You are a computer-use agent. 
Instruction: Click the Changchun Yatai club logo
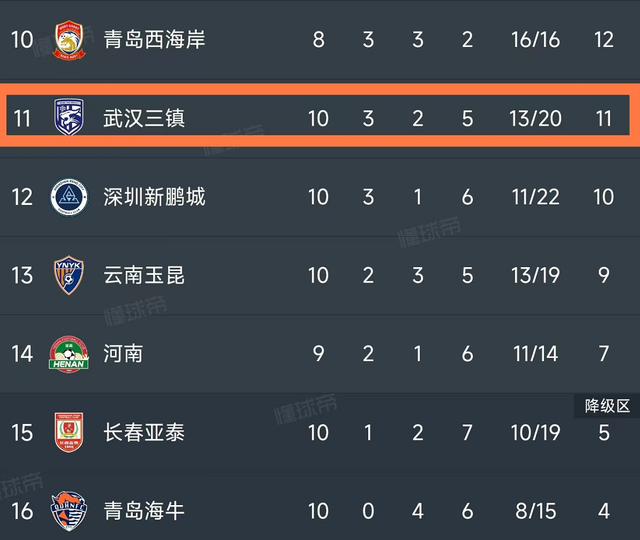[x=70, y=432]
